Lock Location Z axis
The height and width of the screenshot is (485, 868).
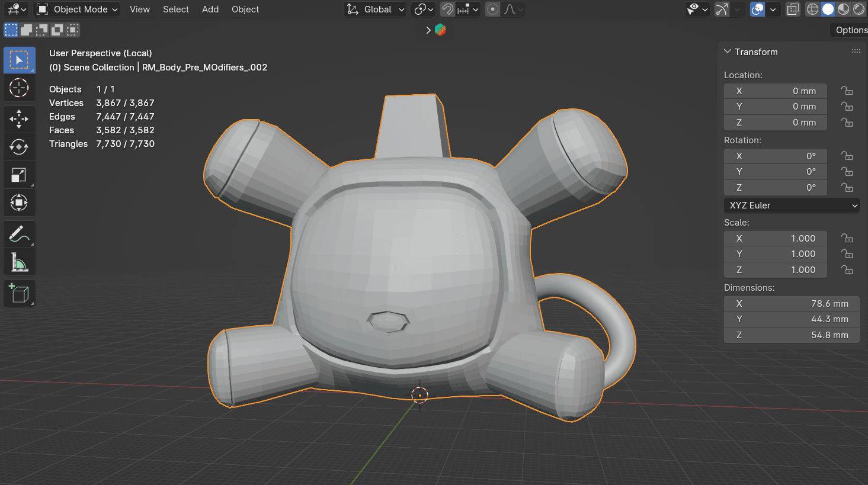(847, 123)
